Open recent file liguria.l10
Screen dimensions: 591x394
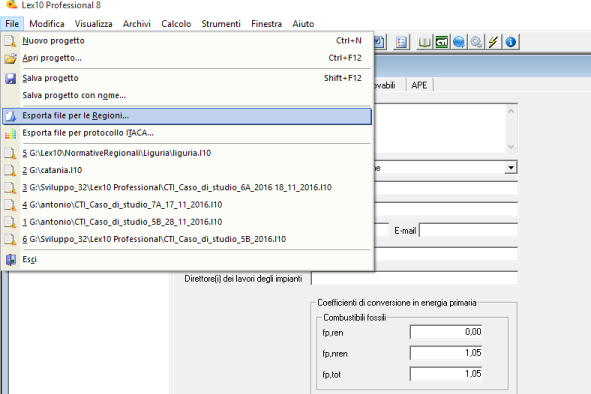(187, 153)
